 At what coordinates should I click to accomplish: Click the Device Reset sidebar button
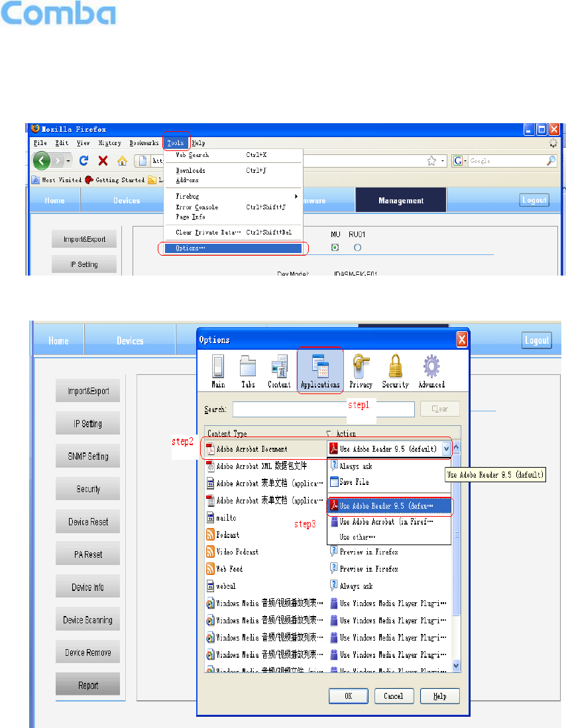point(88,521)
